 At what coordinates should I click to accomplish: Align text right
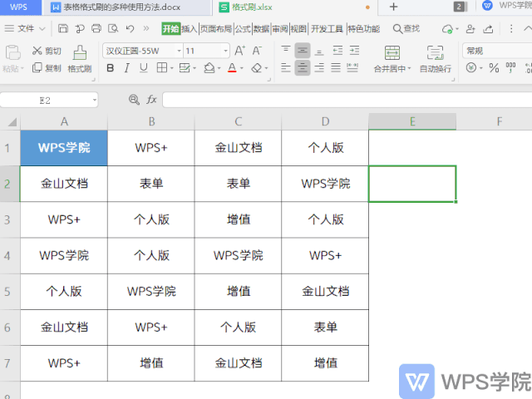[319, 68]
